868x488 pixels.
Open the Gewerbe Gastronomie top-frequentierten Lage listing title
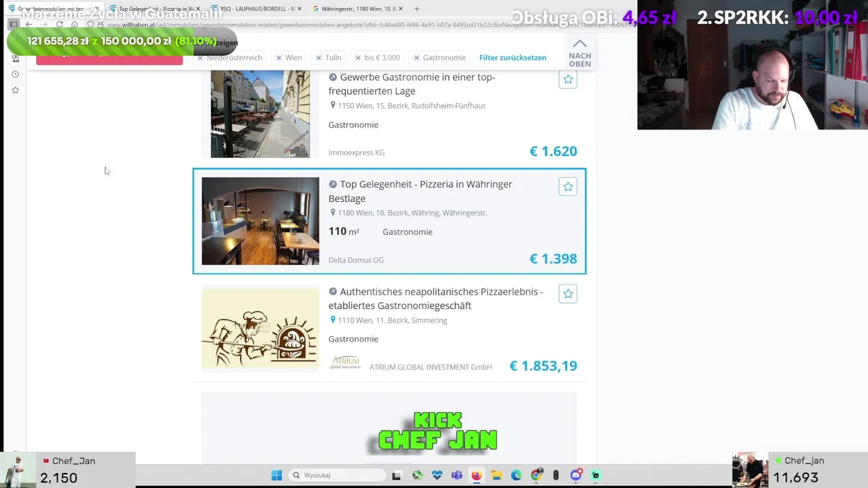412,84
